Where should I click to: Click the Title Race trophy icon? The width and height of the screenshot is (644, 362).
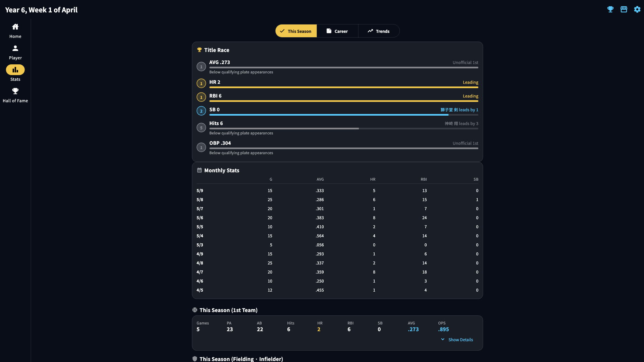coord(200,50)
